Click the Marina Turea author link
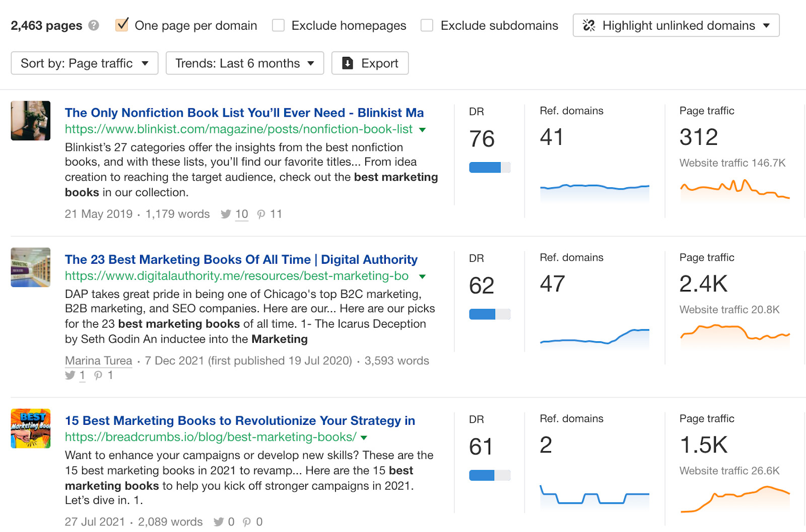The width and height of the screenshot is (806, 532). (99, 361)
